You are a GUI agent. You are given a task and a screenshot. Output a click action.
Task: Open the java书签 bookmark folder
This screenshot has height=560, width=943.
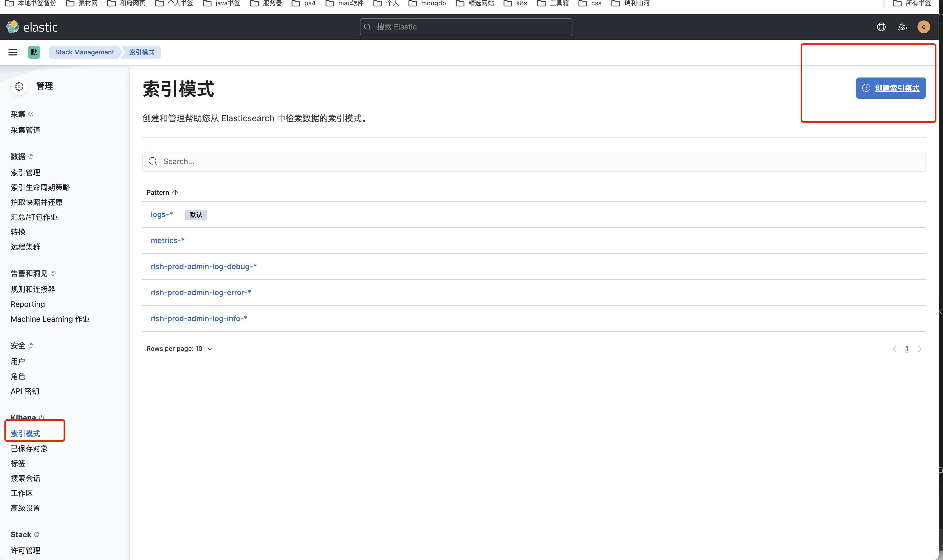click(222, 3)
